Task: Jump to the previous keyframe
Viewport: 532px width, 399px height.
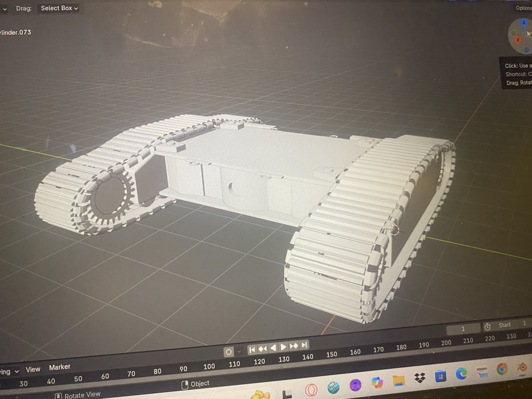Action: pyautogui.click(x=263, y=349)
